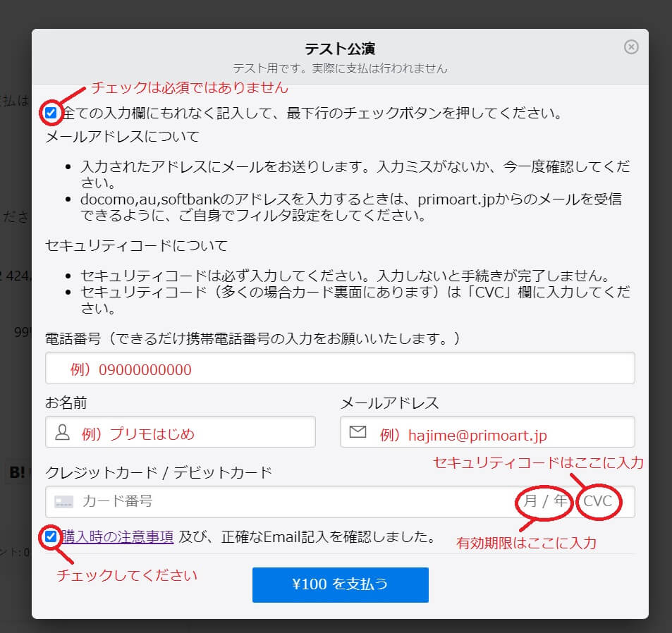Focus the メールアドレス email input field
The image size is (672, 633).
point(487,432)
